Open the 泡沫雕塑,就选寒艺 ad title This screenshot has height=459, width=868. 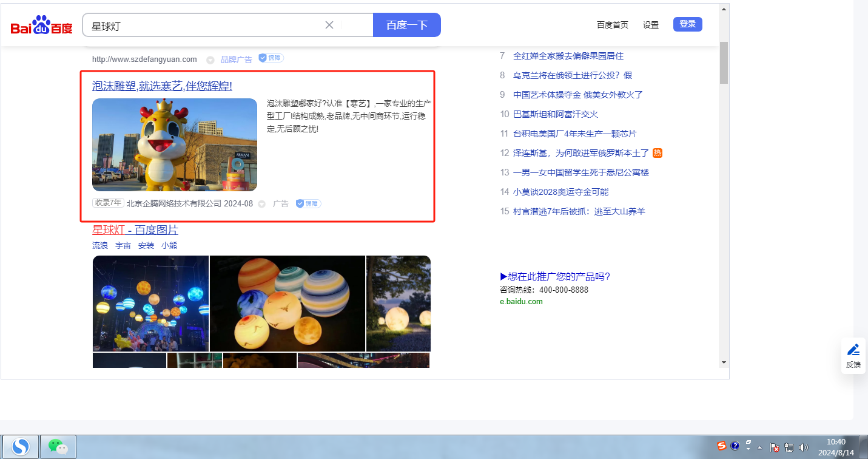pos(162,86)
